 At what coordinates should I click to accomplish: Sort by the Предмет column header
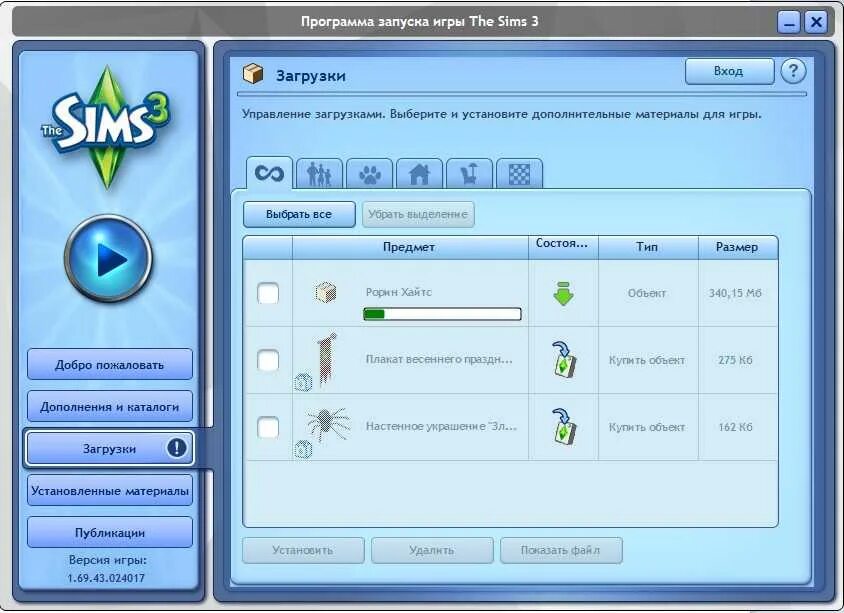coord(410,248)
